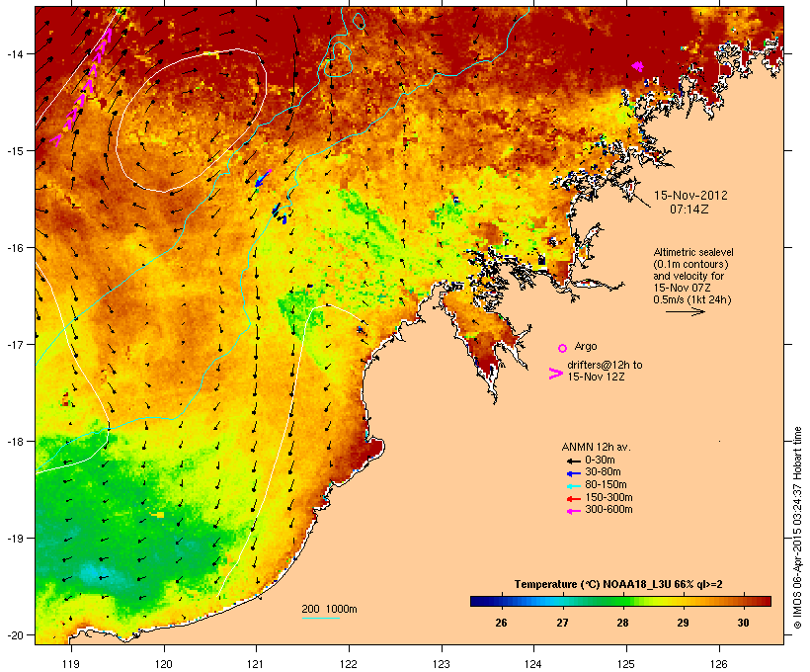
Task: Click the longitude label '126'
Action: click(719, 664)
